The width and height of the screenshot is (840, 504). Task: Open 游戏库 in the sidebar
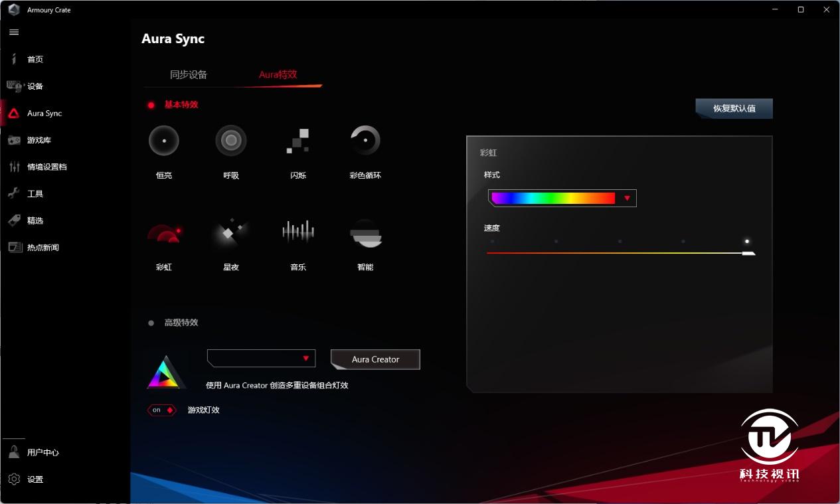click(x=39, y=140)
